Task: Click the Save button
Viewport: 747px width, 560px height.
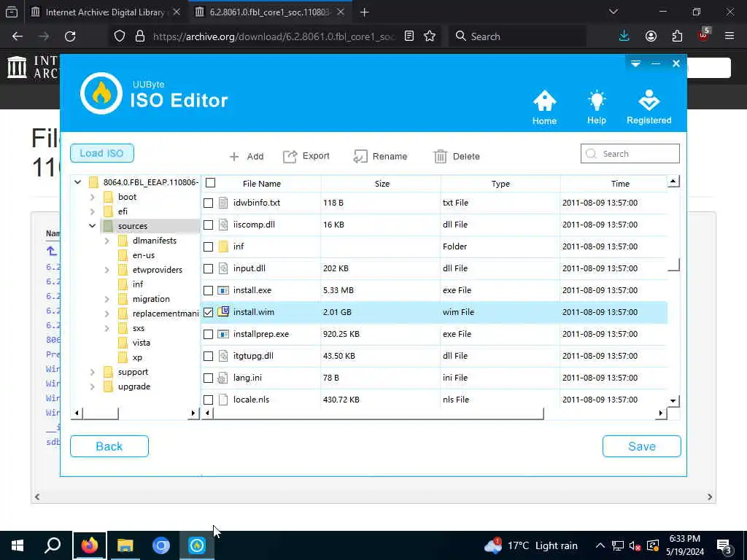Action: 642,446
